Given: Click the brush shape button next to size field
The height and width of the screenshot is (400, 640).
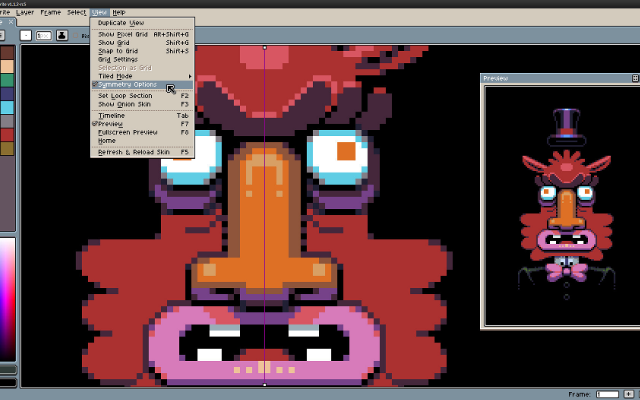Looking at the screenshot, I should tap(26, 36).
